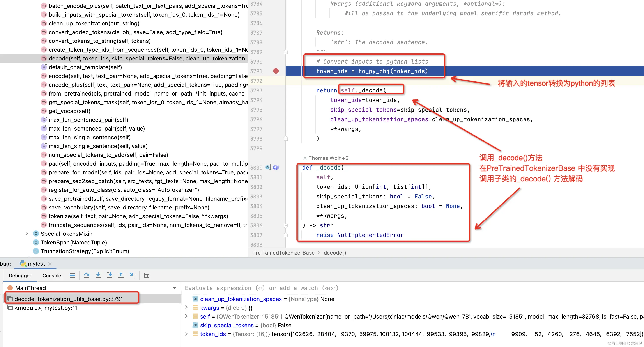Image resolution: width=644 pixels, height=347 pixels.
Task: Switch to the Console tab
Action: 51,276
